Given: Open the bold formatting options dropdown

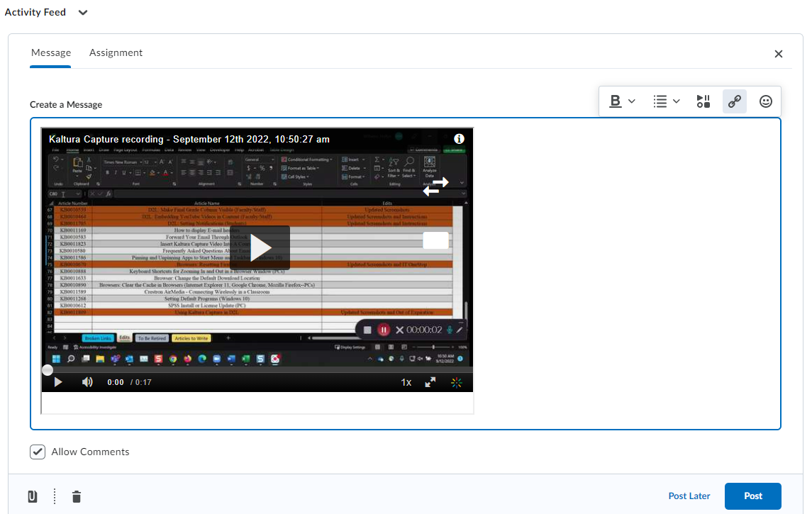Looking at the screenshot, I should coord(631,101).
